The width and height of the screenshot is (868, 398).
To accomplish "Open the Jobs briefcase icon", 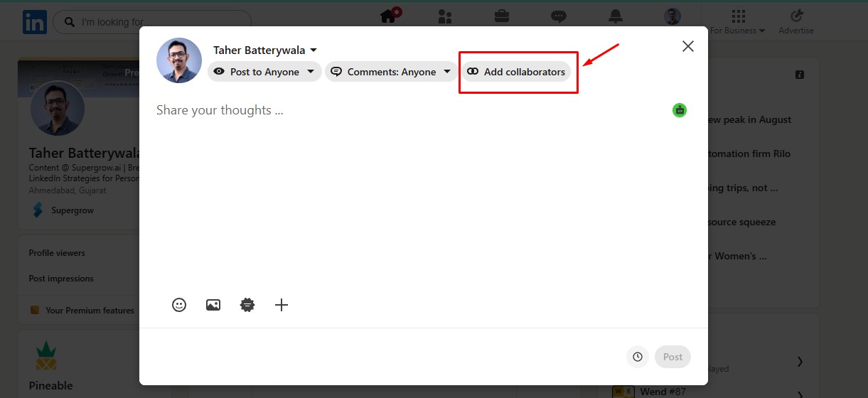I will point(502,16).
